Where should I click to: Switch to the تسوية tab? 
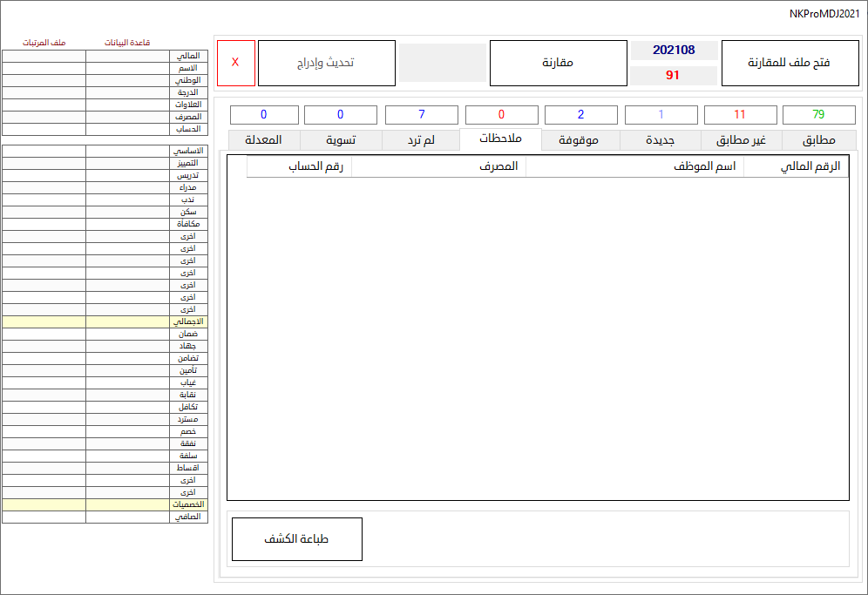341,140
